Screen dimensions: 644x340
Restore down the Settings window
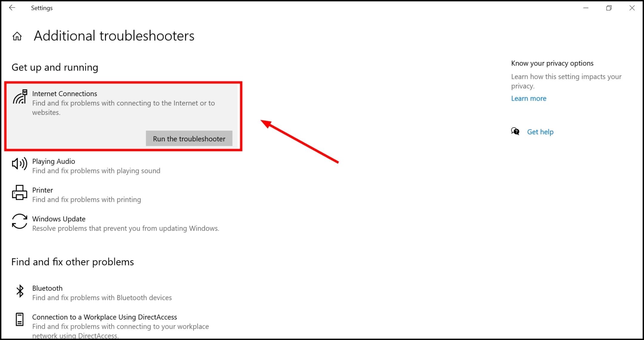click(609, 8)
